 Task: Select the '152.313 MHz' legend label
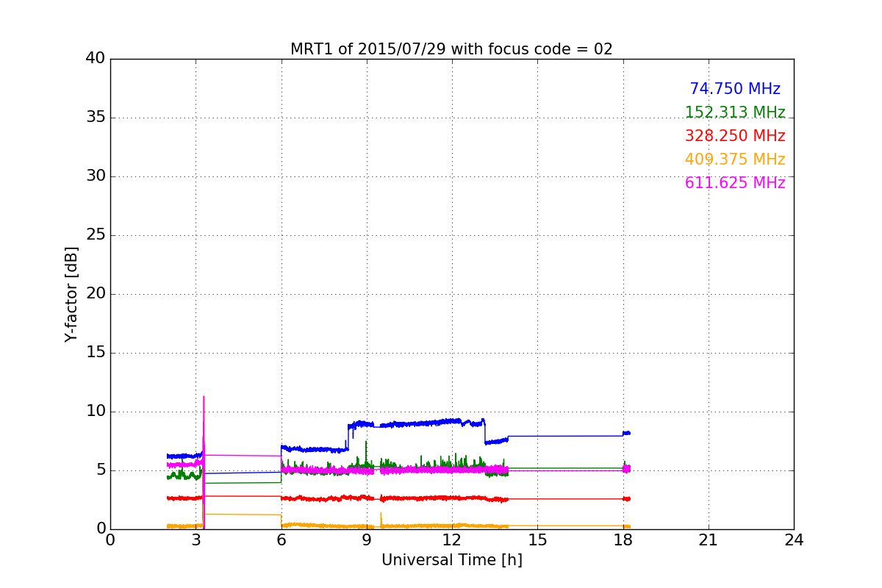pos(735,112)
